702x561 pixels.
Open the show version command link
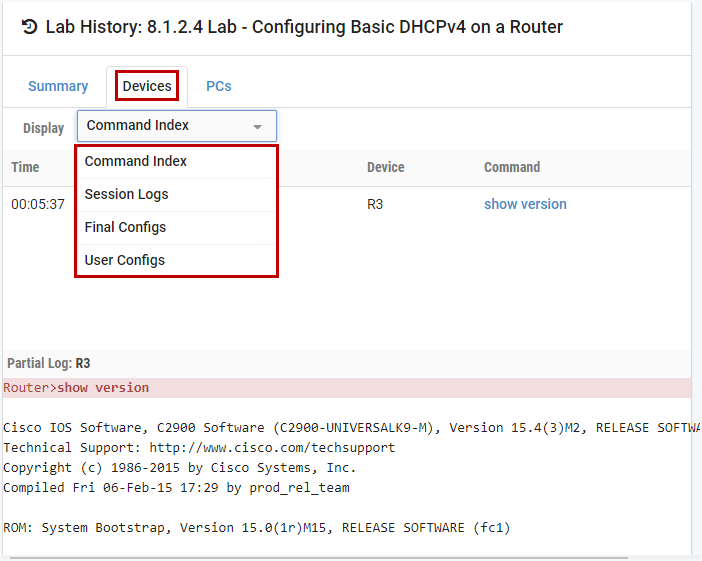525,204
